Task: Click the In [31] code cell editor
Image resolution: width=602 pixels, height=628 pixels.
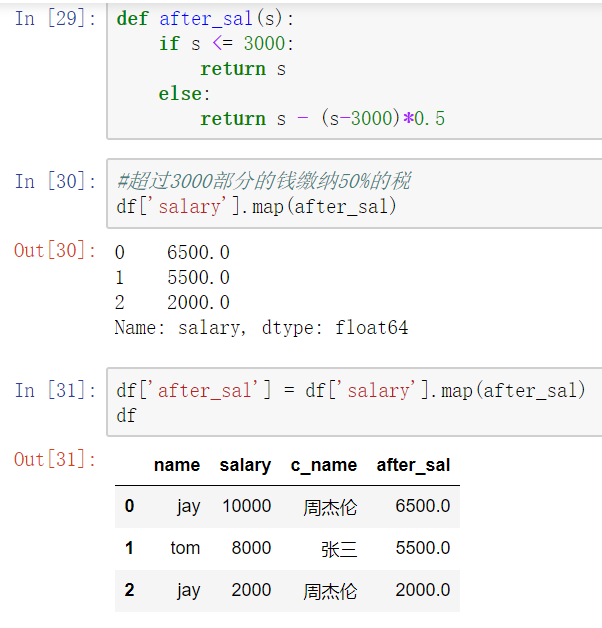Action: [x=354, y=402]
